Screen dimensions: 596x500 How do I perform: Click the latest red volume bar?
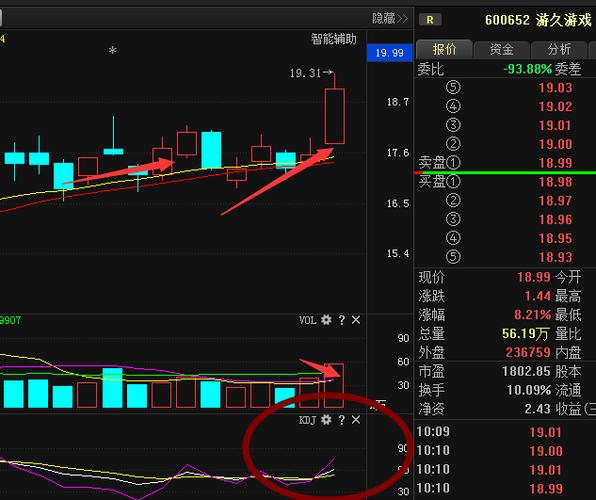point(334,386)
